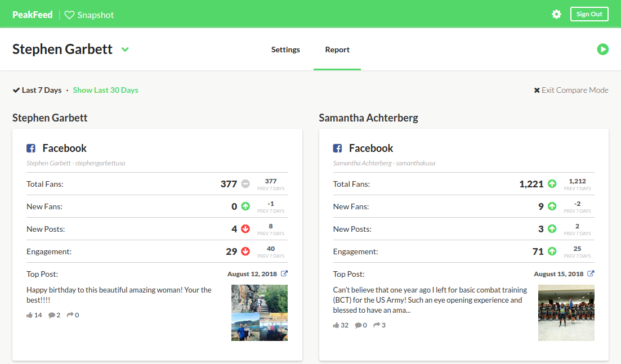The image size is (621, 364).
Task: Click 'Samantha Achterberg · samanthakusa' subtitle
Action: coord(384,163)
